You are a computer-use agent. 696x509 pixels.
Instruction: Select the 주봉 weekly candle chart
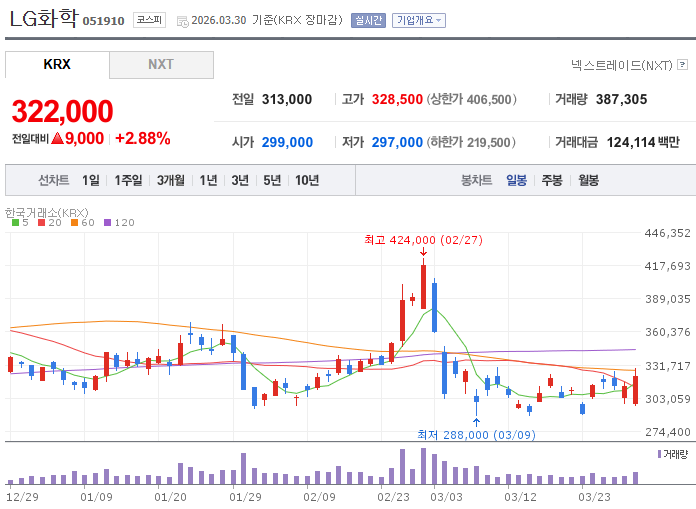click(x=552, y=180)
